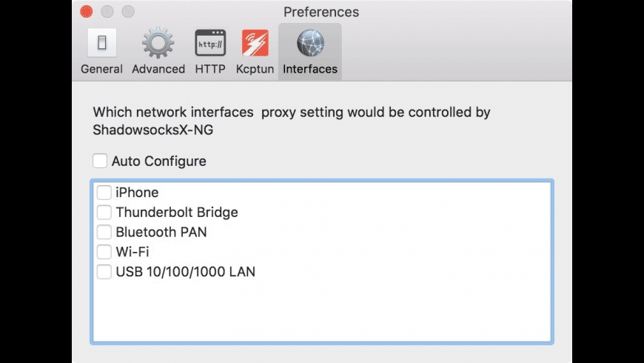Screen dimensions: 644x363
Task: Click the empty area of interfaces list
Action: tap(321, 311)
